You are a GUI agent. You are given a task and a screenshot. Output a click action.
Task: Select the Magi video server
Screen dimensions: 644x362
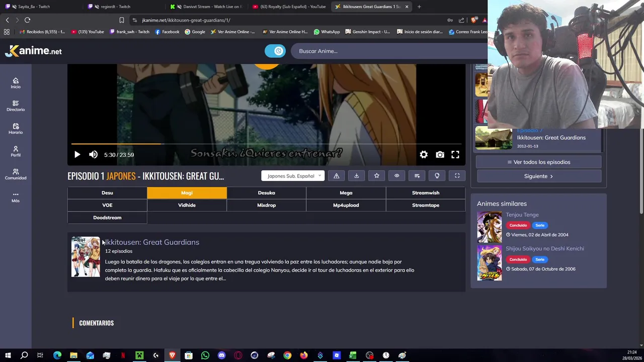pos(187,193)
